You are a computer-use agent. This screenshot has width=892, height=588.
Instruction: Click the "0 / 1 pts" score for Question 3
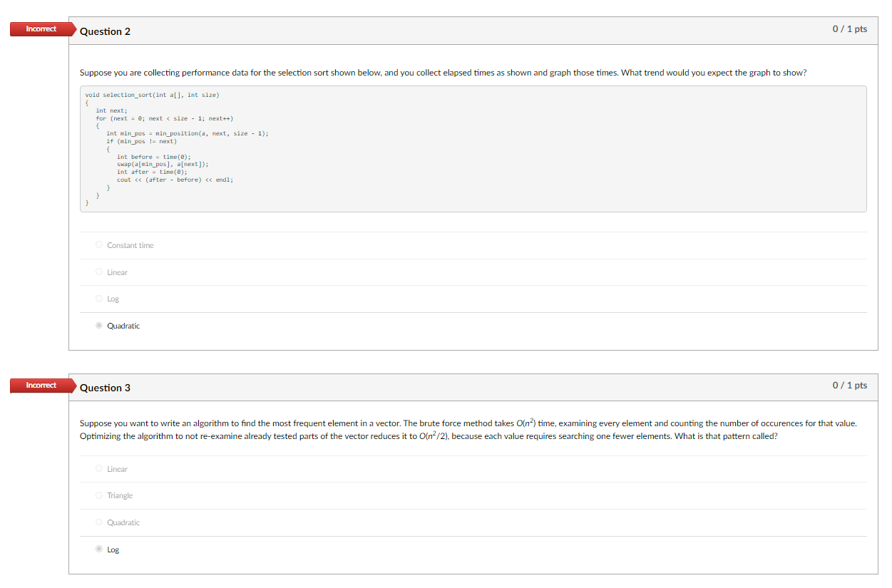click(850, 385)
